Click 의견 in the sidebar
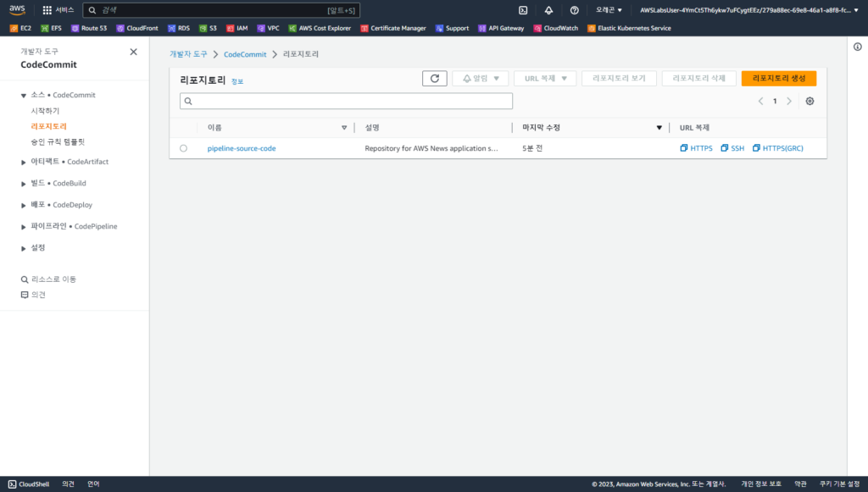The width and height of the screenshot is (868, 492). [x=33, y=295]
